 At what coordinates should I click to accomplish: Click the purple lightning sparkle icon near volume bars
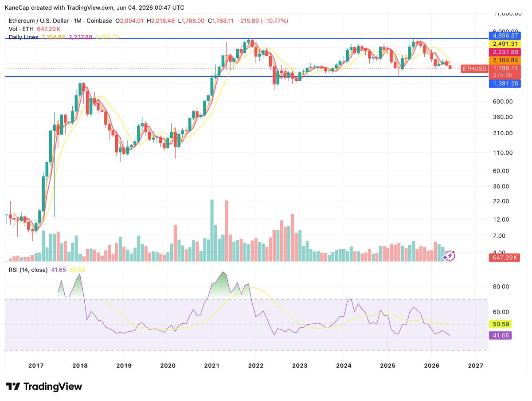(x=449, y=256)
